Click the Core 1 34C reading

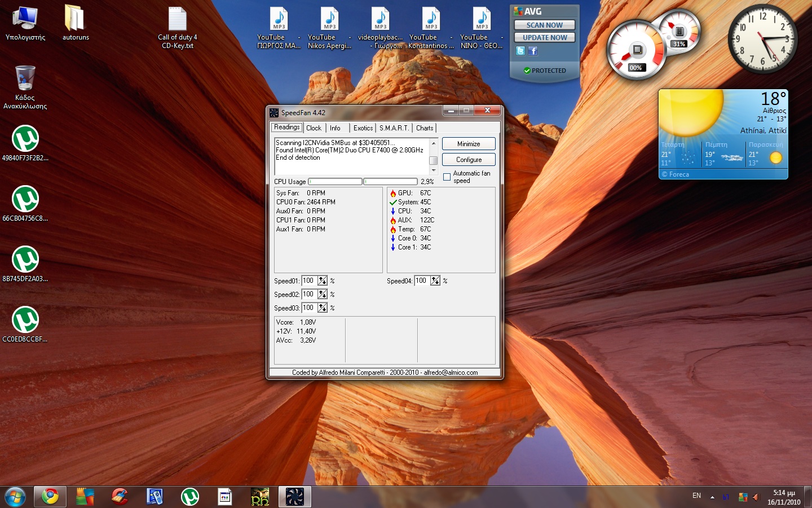tap(411, 247)
